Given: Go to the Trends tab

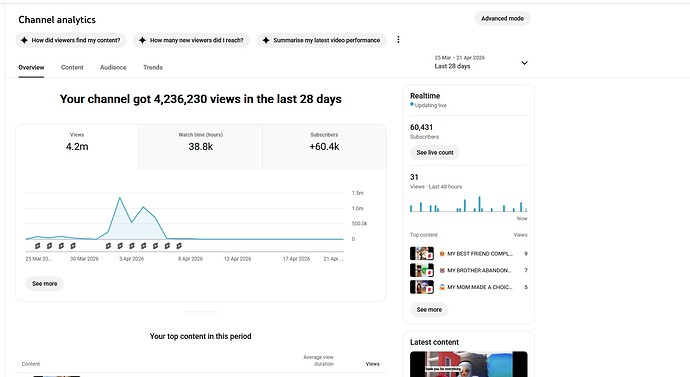Looking at the screenshot, I should (x=153, y=67).
